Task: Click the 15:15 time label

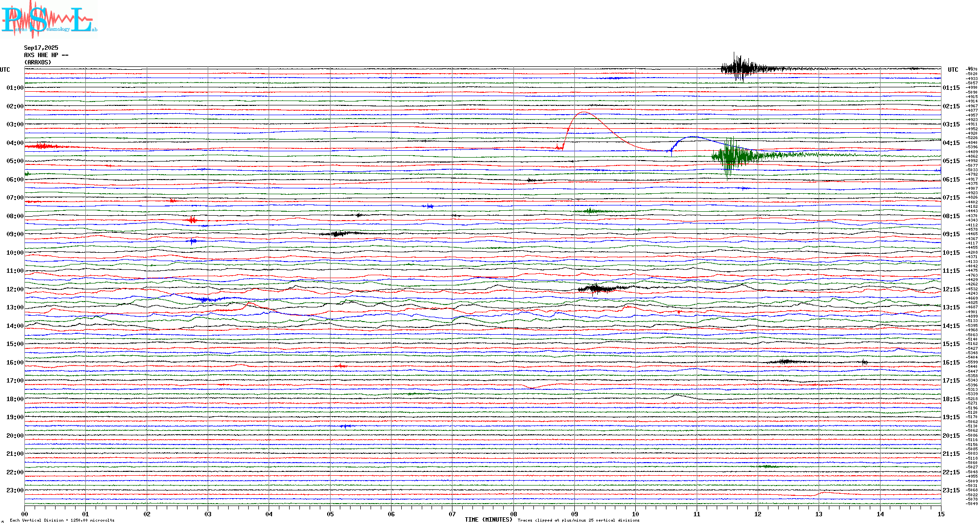Action: click(x=951, y=344)
